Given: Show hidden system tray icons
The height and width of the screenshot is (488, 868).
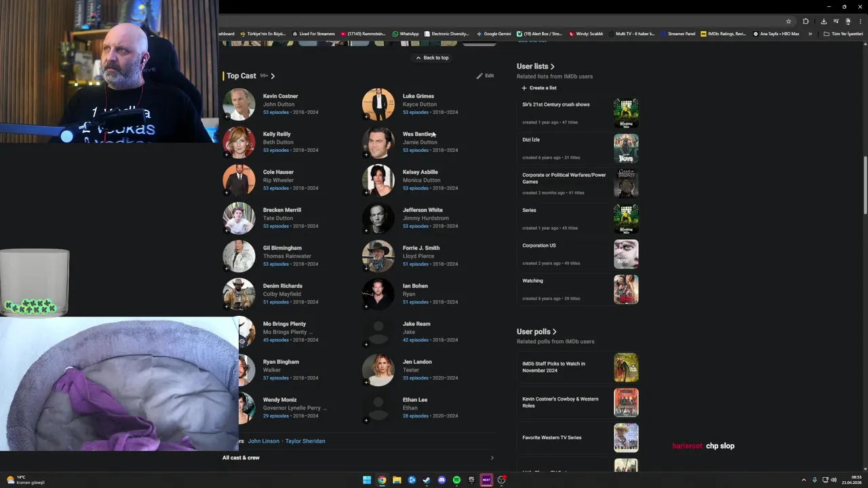Looking at the screenshot, I should click(x=804, y=480).
